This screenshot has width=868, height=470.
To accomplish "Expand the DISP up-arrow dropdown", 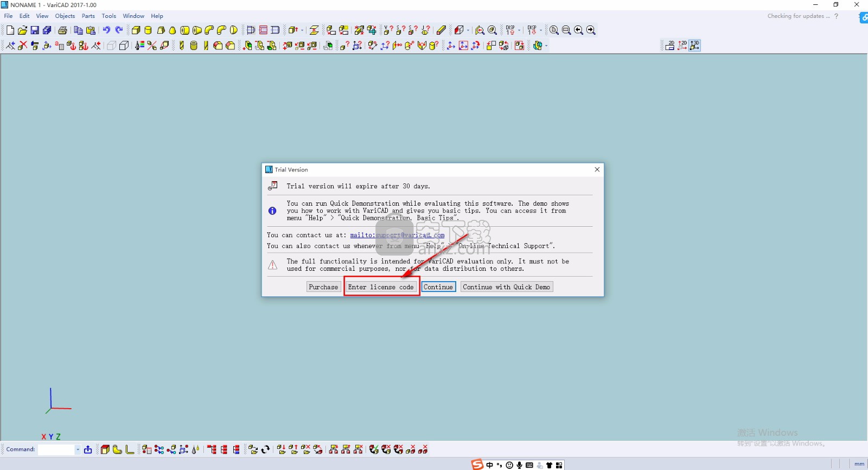I will (x=519, y=30).
